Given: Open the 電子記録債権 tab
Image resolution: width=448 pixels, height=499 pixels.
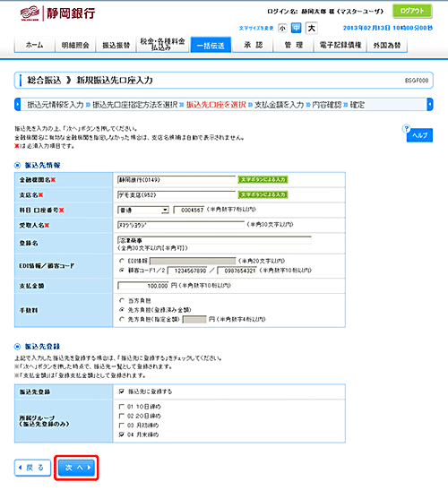Looking at the screenshot, I should tap(340, 45).
